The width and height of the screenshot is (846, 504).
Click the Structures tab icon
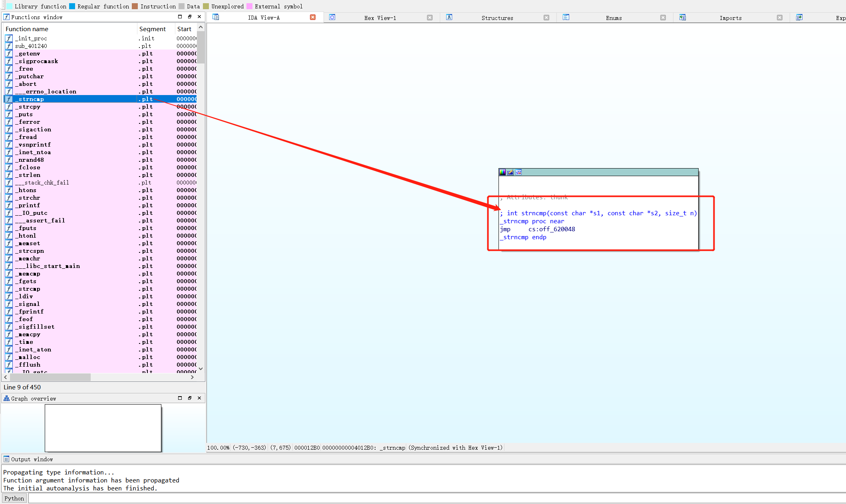[x=449, y=17]
